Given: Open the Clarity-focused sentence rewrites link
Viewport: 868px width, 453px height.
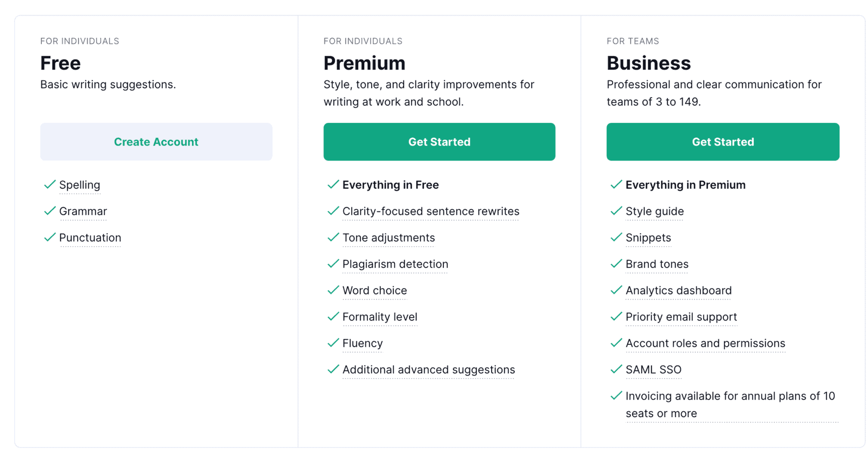Looking at the screenshot, I should (x=431, y=211).
